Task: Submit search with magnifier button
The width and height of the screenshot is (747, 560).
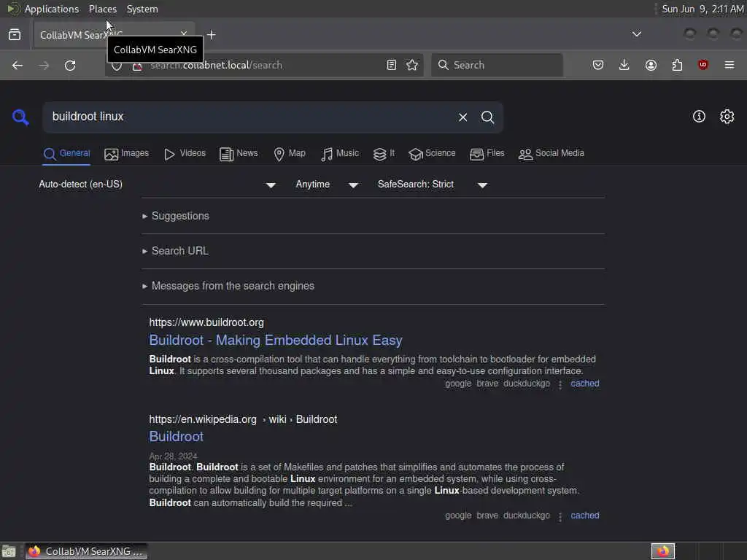Action: 487,117
